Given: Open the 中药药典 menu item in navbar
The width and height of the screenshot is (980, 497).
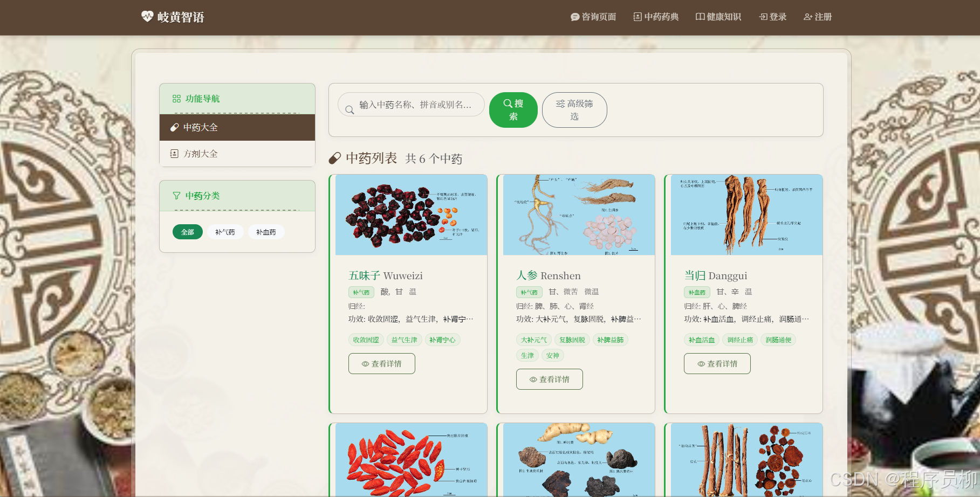Looking at the screenshot, I should coord(655,17).
